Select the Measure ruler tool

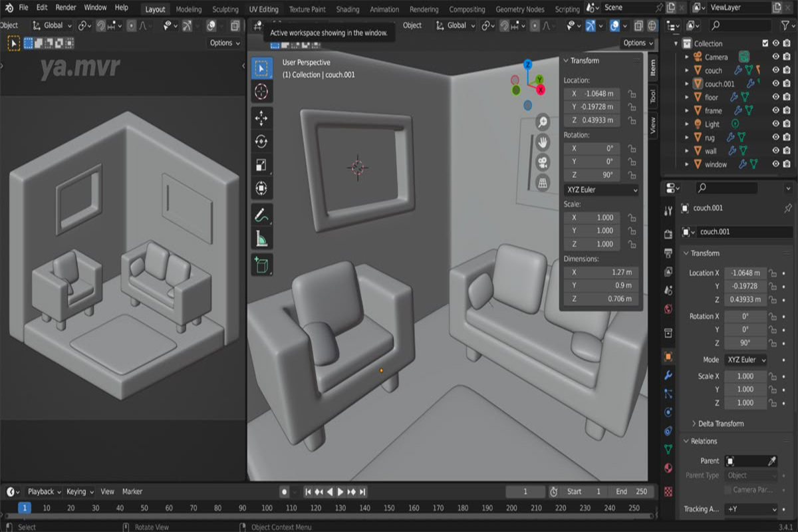pos(261,239)
